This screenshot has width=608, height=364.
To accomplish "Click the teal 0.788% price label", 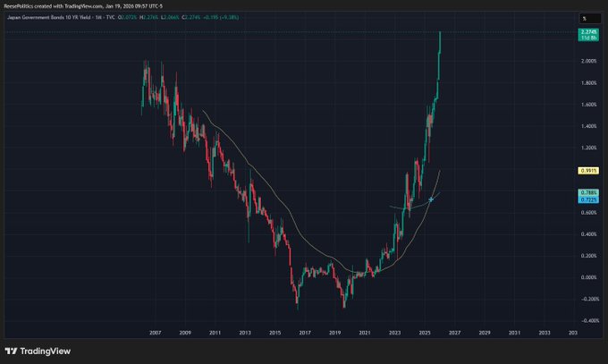I will [x=589, y=191].
